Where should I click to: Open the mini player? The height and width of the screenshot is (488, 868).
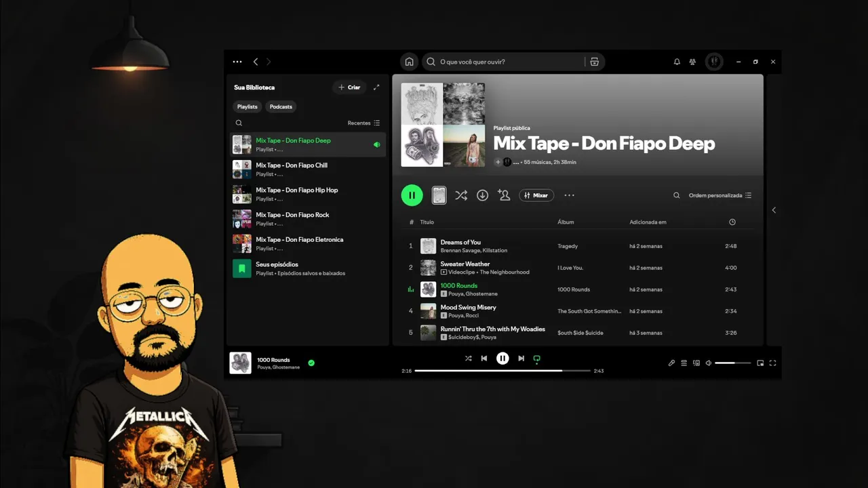pos(760,363)
